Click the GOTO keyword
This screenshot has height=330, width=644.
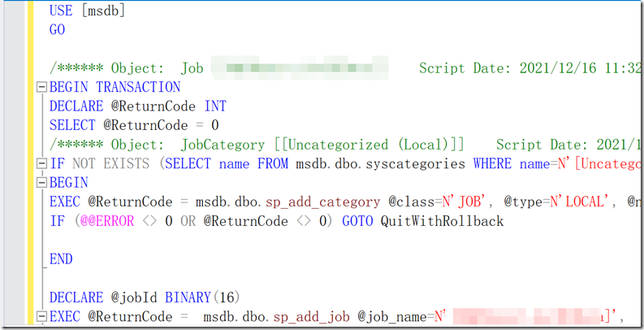[x=357, y=221]
